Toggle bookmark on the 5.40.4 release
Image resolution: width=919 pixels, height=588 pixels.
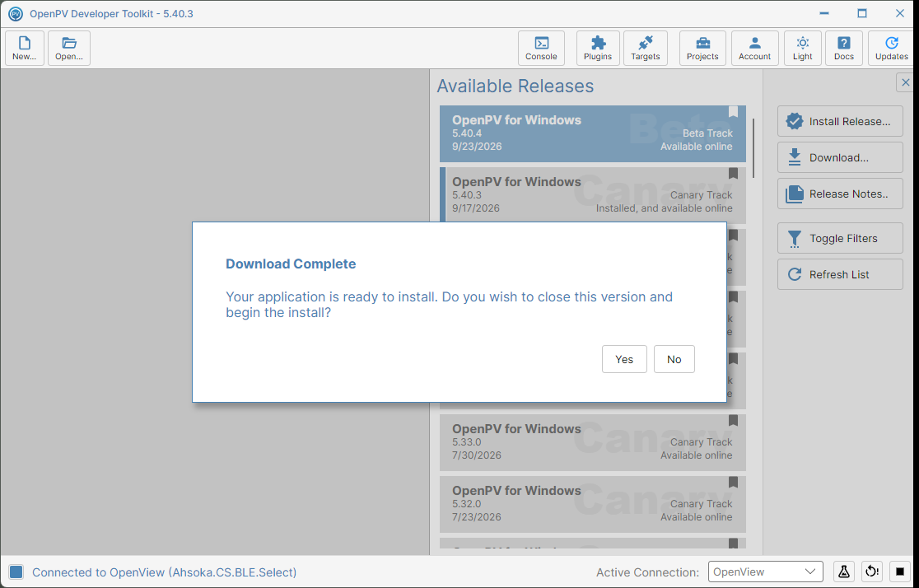[733, 112]
